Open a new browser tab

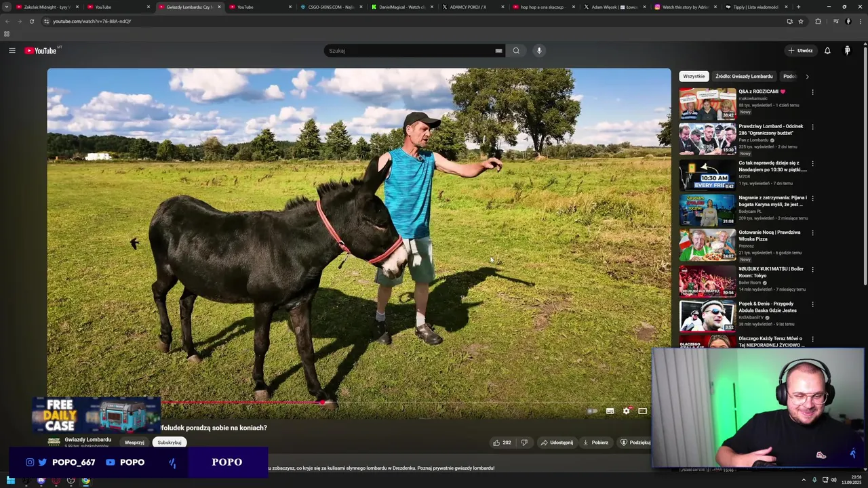coord(798,7)
